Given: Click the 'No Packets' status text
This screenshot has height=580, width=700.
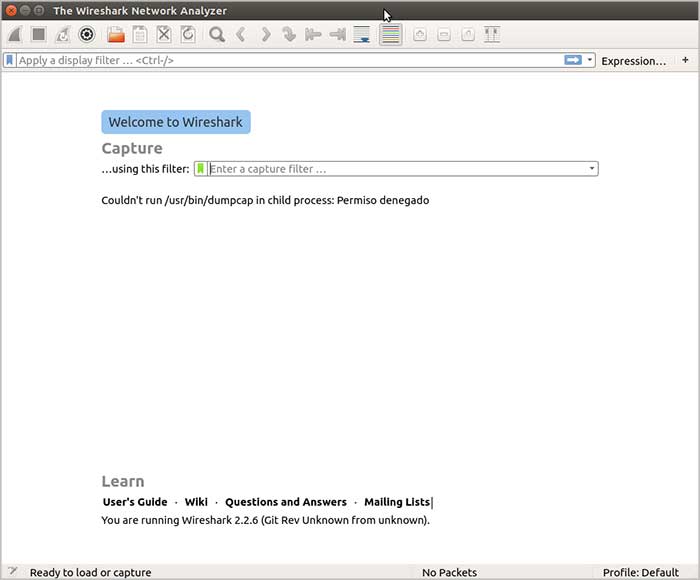Looking at the screenshot, I should point(450,572).
